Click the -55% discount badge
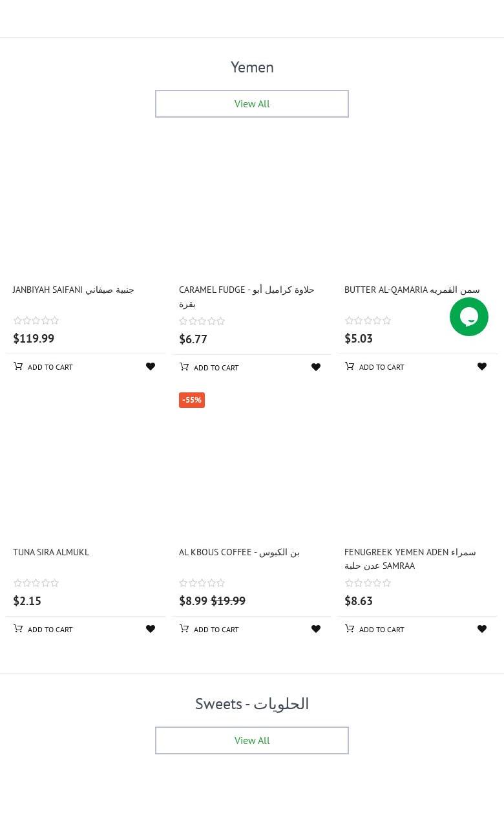Viewport: 504px width, 819px height. (192, 400)
